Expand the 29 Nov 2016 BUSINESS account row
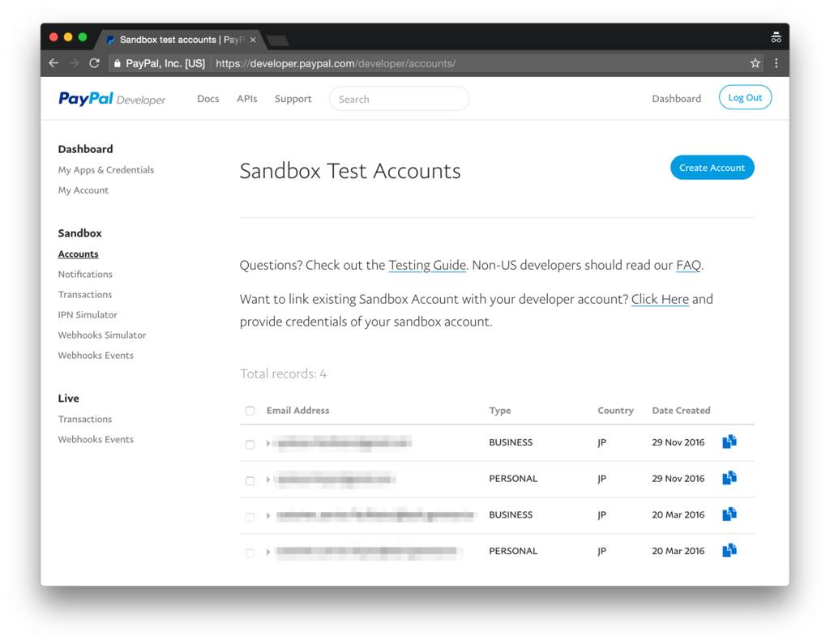Image resolution: width=830 pixels, height=644 pixels. pyautogui.click(x=268, y=443)
